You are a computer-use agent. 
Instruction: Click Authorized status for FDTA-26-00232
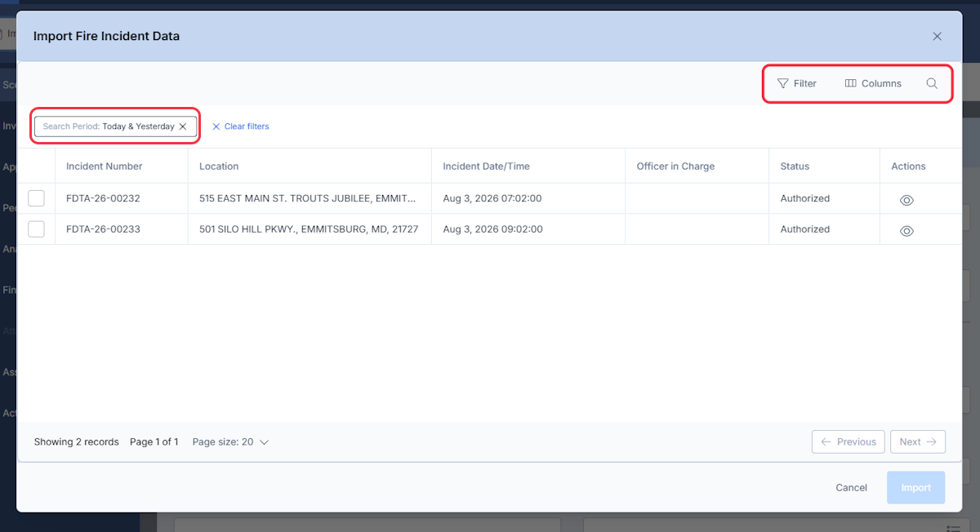tap(804, 198)
